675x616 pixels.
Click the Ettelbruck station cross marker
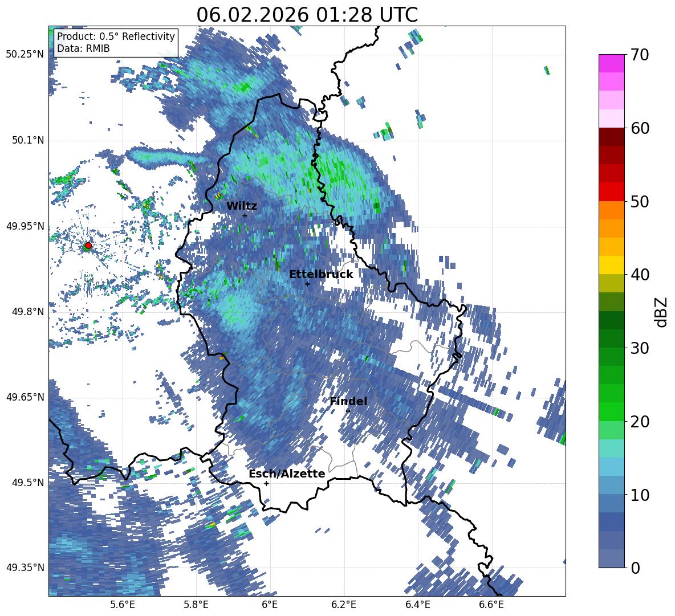(x=307, y=284)
